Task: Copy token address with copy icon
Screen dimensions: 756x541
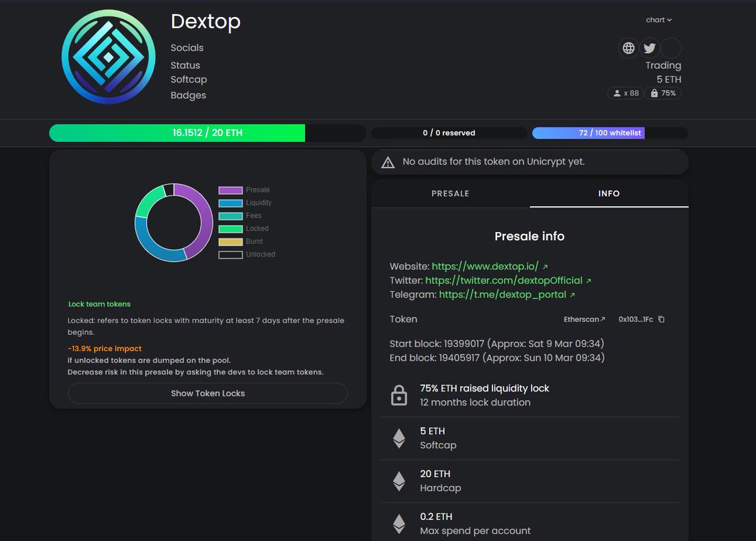Action: point(661,320)
